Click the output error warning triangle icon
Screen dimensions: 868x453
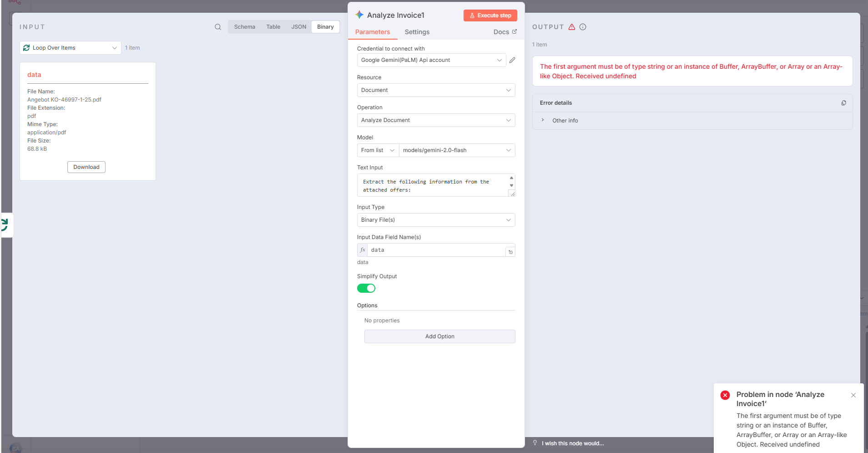click(572, 27)
